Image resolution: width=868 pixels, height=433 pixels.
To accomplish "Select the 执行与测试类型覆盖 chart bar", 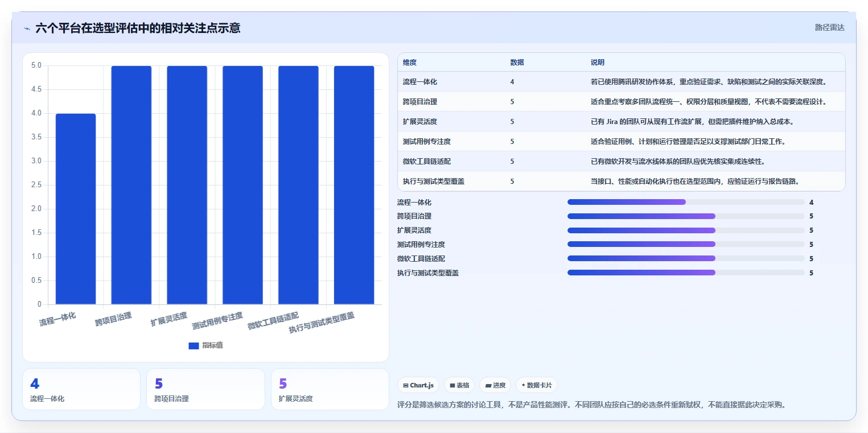I will (x=354, y=185).
